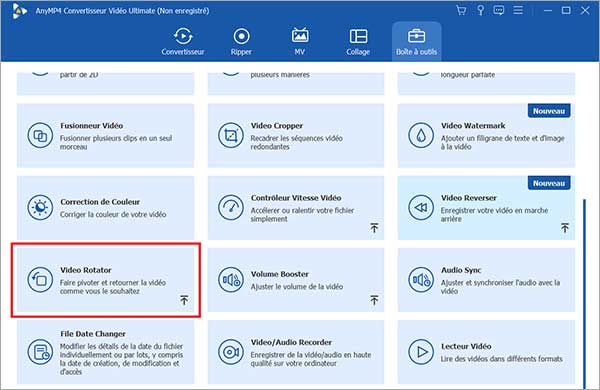Close the AnyMP4 window
This screenshot has height=390, width=600.
[x=585, y=10]
